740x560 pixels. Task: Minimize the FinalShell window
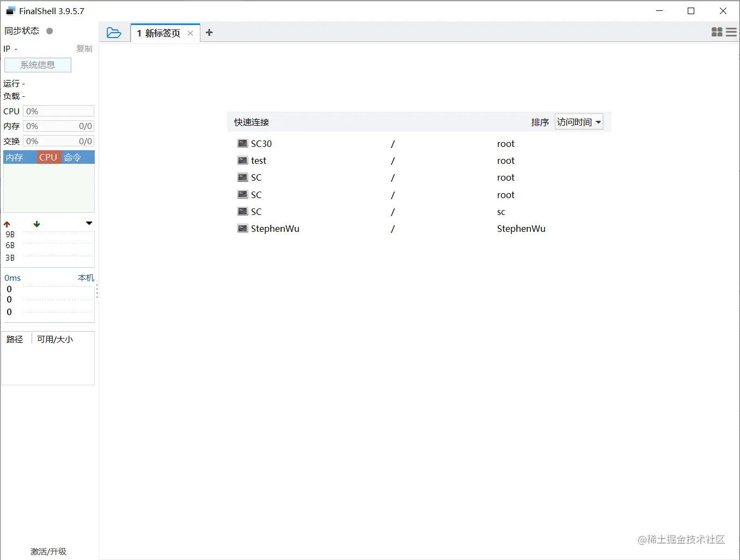point(659,11)
